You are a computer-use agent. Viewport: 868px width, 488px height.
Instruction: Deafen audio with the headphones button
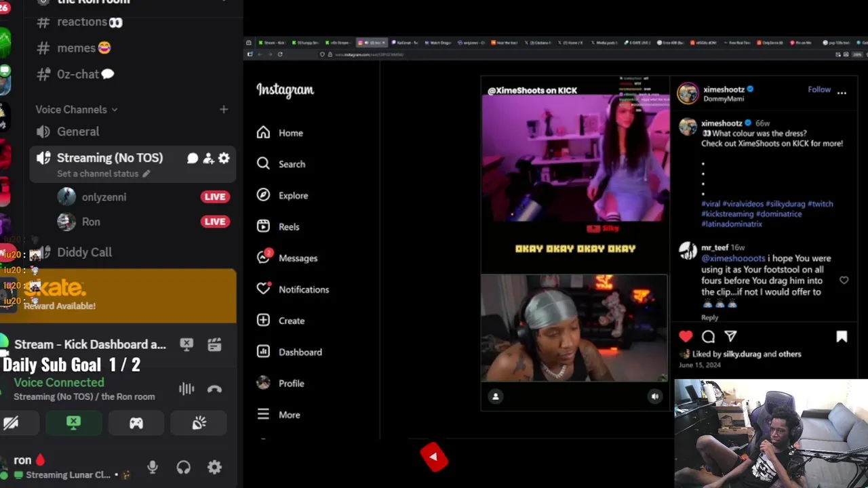(183, 467)
